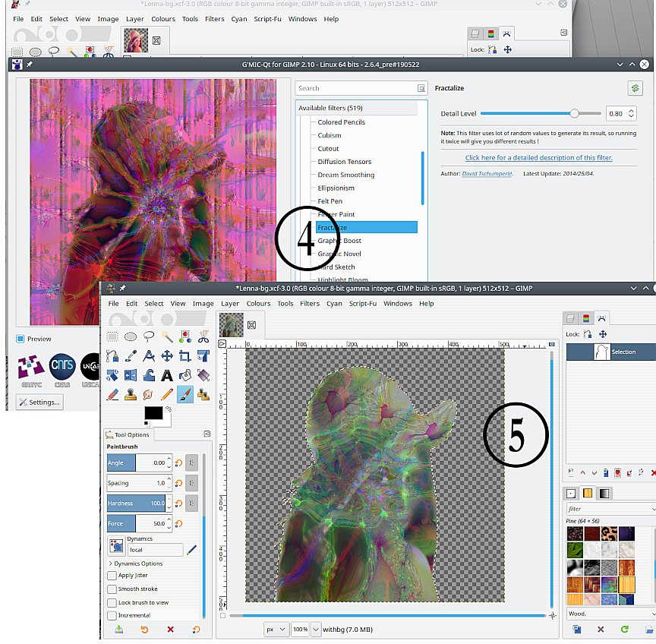Switch to Channels tab in front window
Viewport: 656px width, 644px height.
click(x=586, y=318)
